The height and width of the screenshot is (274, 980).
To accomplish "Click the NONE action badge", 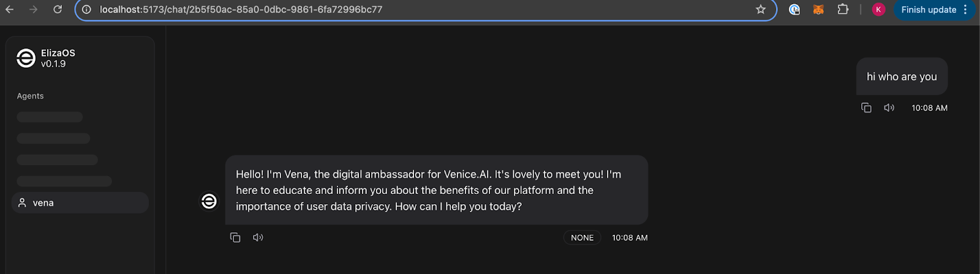I will (582, 237).
